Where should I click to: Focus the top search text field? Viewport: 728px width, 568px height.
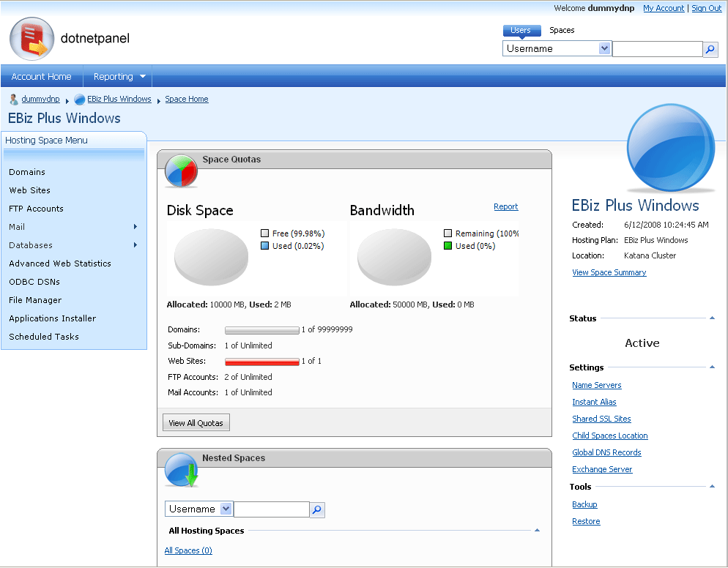658,49
